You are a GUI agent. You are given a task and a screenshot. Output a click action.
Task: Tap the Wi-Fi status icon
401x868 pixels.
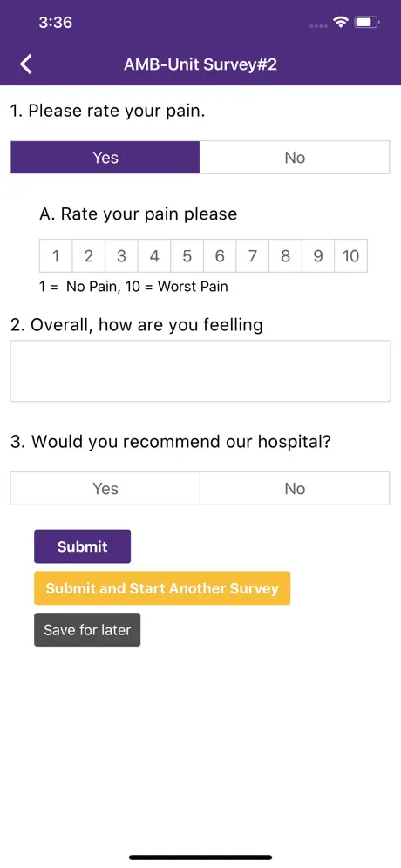340,22
